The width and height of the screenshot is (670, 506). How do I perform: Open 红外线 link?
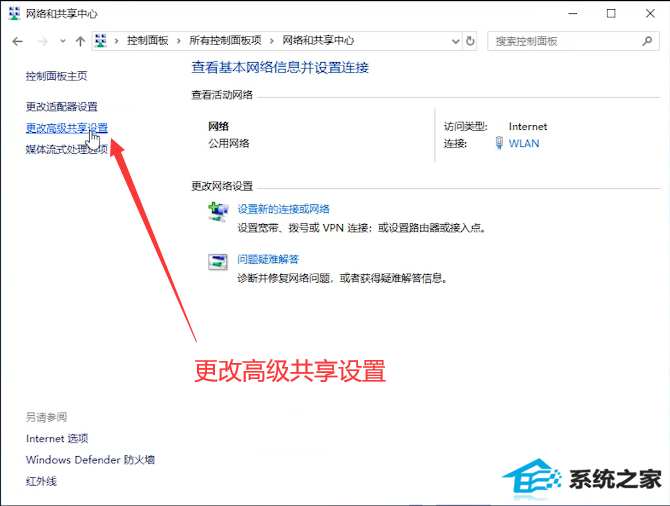tap(41, 481)
